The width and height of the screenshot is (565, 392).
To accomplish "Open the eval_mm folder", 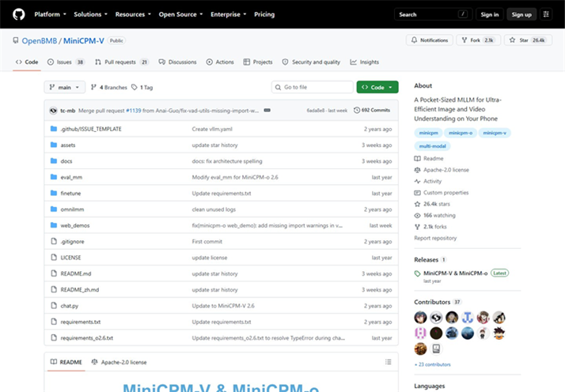I will (71, 177).
